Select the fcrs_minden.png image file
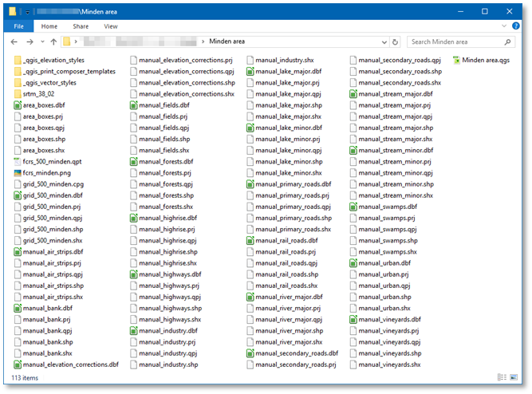Image resolution: width=532 pixels, height=394 pixels. 46,172
